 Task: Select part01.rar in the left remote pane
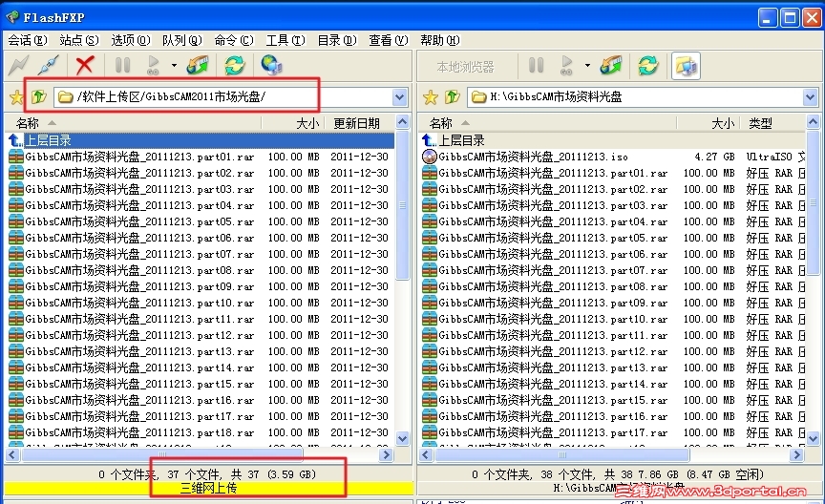201,157
